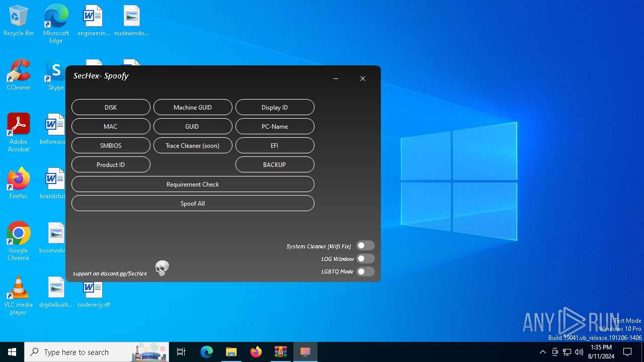Open the notification center
The width and height of the screenshot is (644, 362).
click(x=627, y=352)
